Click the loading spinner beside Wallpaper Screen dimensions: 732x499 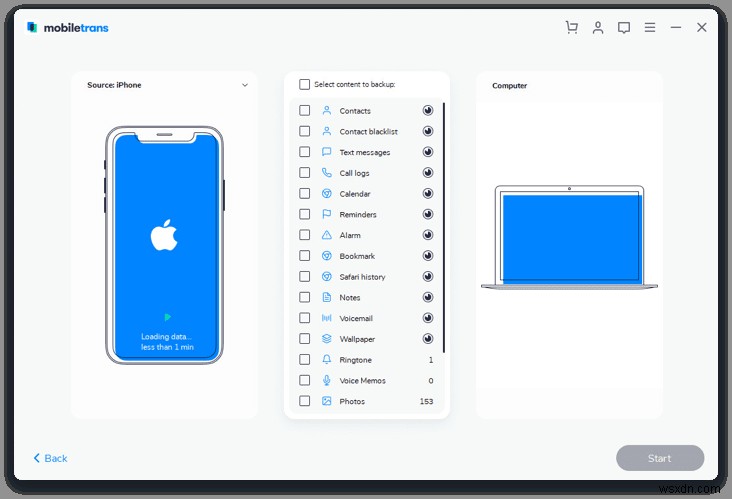[428, 338]
